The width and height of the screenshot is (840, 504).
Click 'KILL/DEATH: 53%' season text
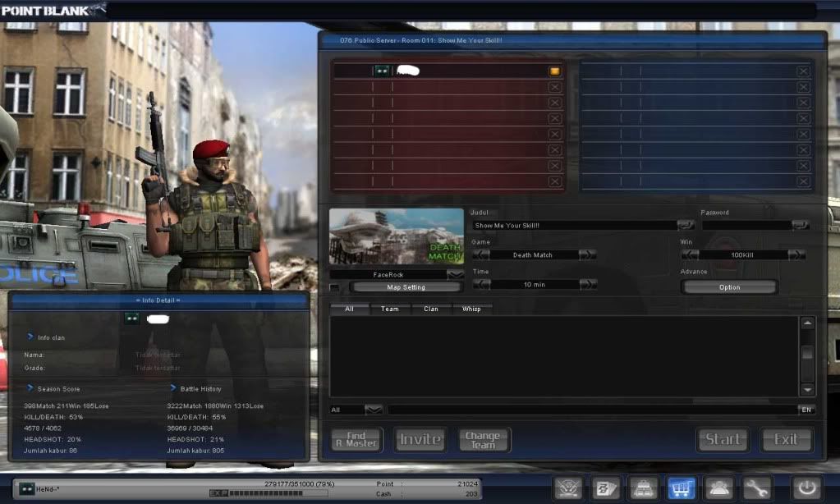(53, 417)
